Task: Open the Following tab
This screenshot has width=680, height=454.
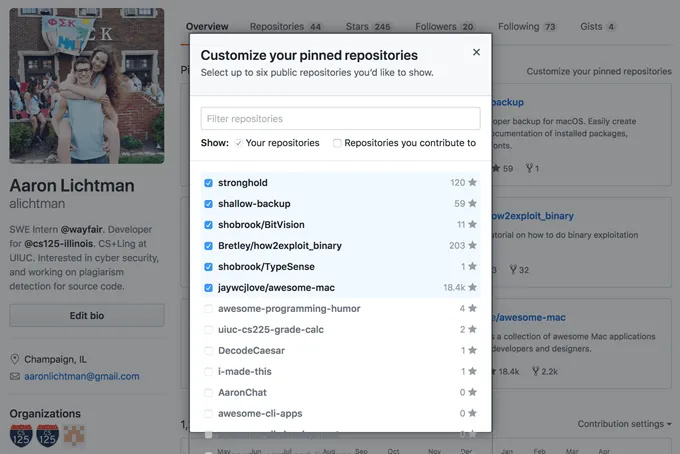Action: click(x=527, y=27)
